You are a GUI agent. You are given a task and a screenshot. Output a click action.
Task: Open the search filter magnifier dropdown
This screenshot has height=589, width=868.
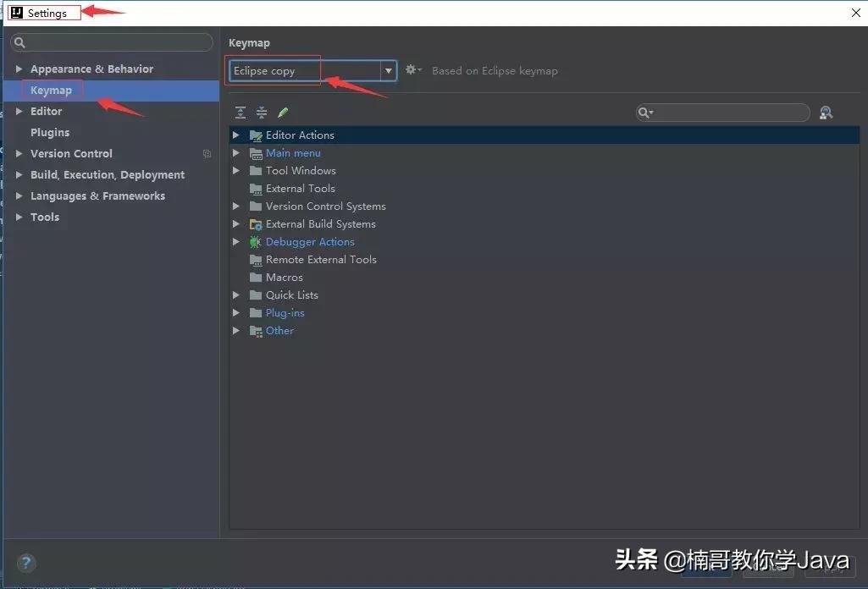(x=645, y=112)
